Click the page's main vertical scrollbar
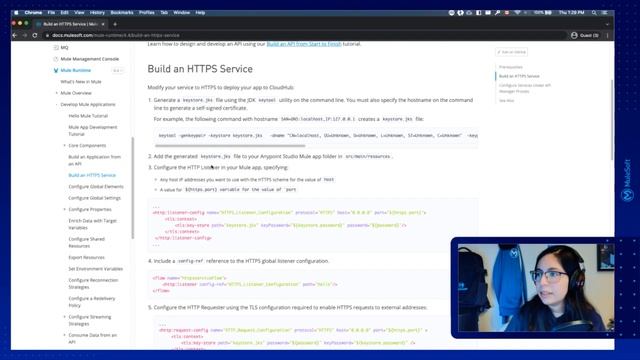The image size is (640, 360). click(x=611, y=120)
